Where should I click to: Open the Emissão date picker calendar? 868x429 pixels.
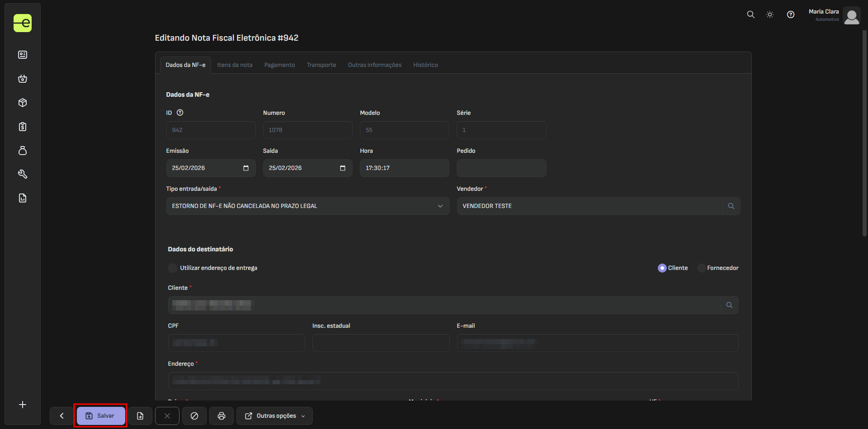(246, 168)
